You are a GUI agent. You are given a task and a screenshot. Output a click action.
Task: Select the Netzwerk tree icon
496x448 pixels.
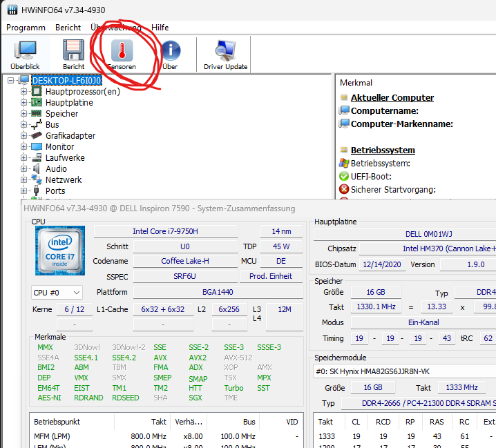click(37, 180)
